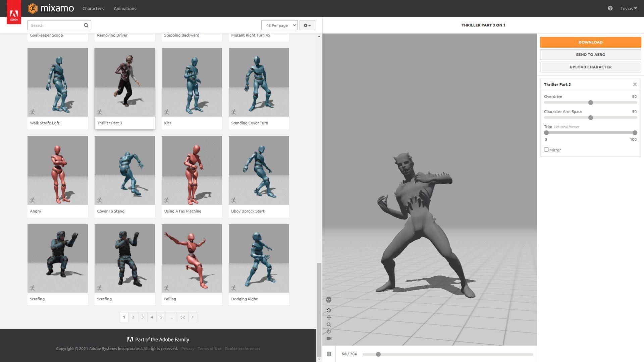Select the Angry animation thumbnail
This screenshot has height=362, width=644.
[x=58, y=170]
